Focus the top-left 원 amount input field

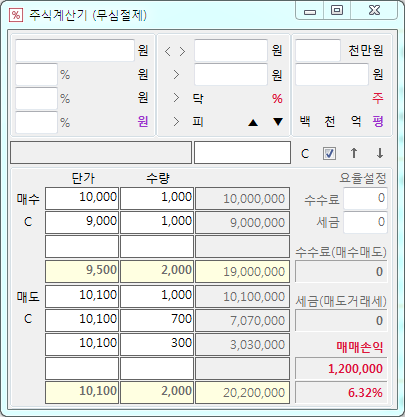(x=75, y=50)
